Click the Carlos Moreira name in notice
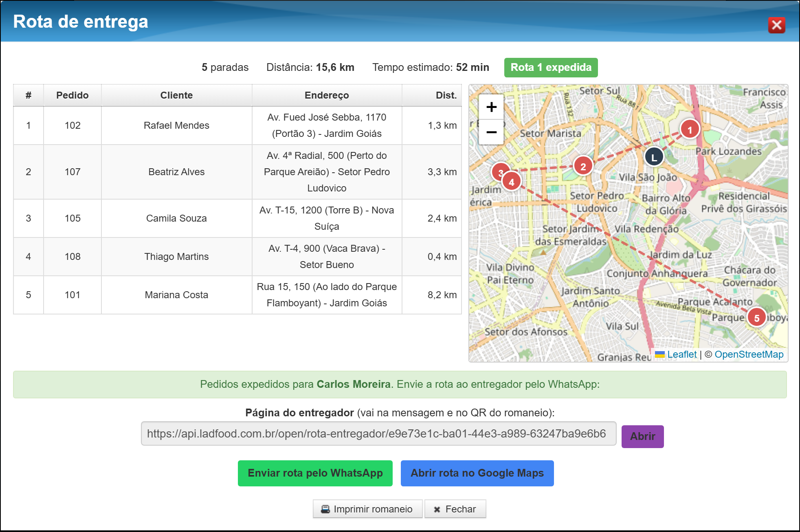The image size is (800, 532). point(353,384)
